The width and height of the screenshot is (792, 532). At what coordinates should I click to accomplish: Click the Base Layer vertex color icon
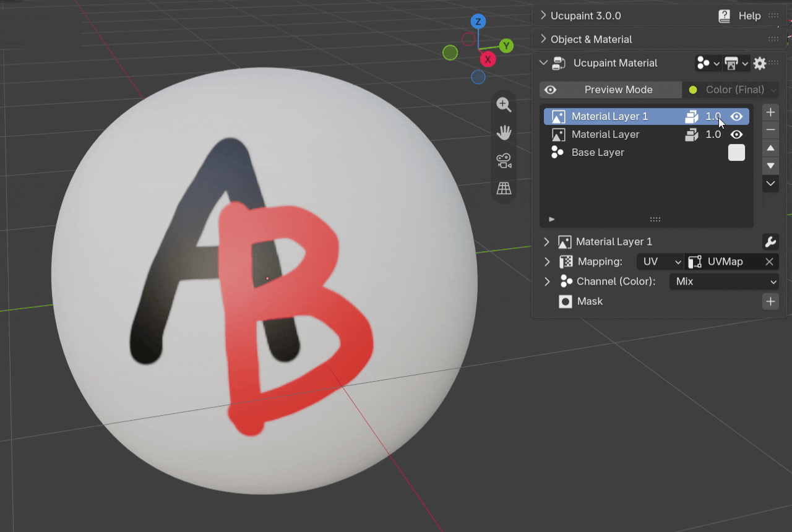point(557,152)
